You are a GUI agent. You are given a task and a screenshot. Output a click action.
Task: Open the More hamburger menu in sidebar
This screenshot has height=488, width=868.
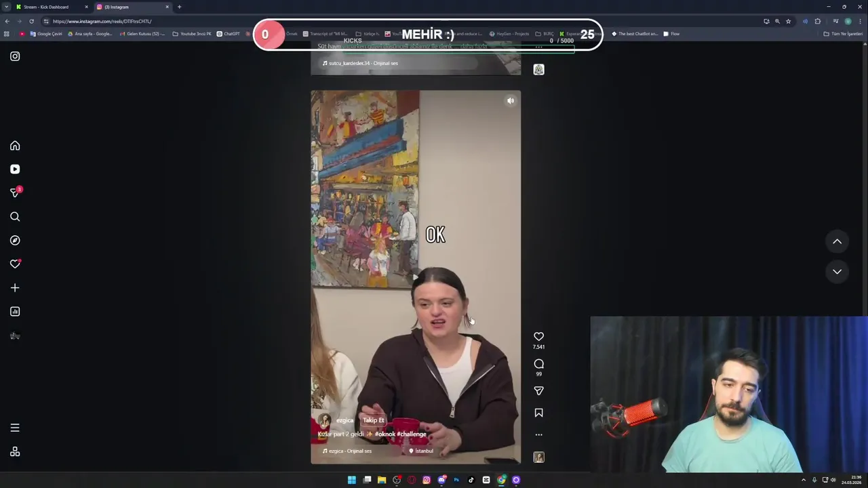(15, 428)
